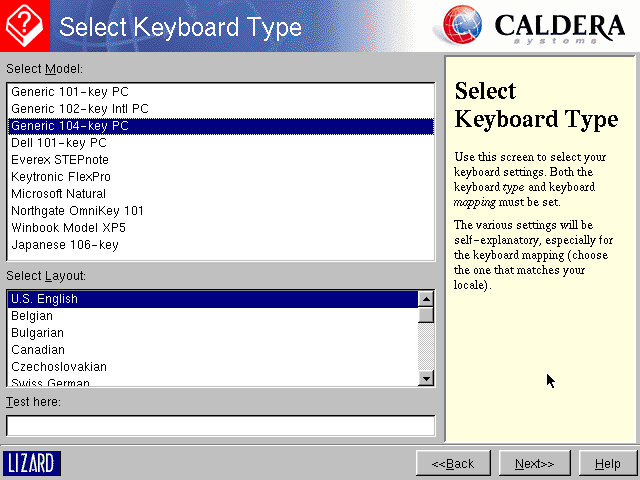Select Northgate OmniKey 101 model

click(x=78, y=211)
